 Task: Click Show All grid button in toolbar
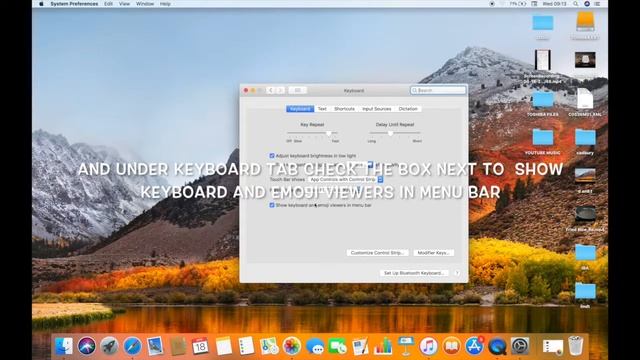(298, 90)
